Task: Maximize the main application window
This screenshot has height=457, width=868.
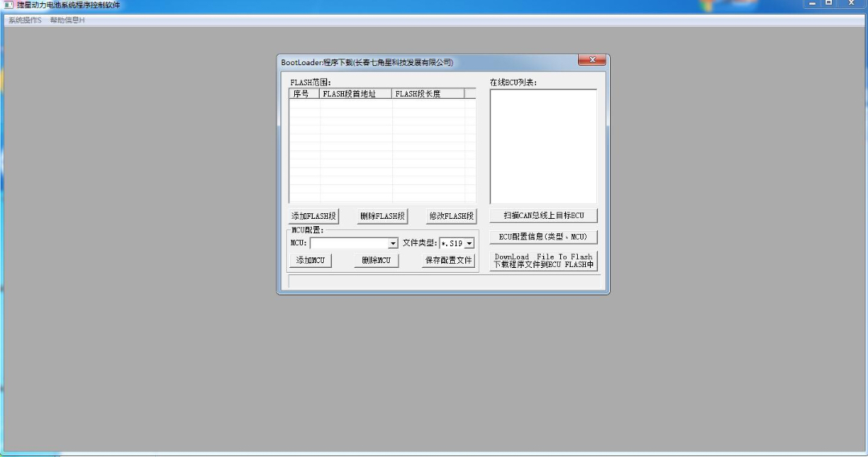Action: pyautogui.click(x=829, y=4)
